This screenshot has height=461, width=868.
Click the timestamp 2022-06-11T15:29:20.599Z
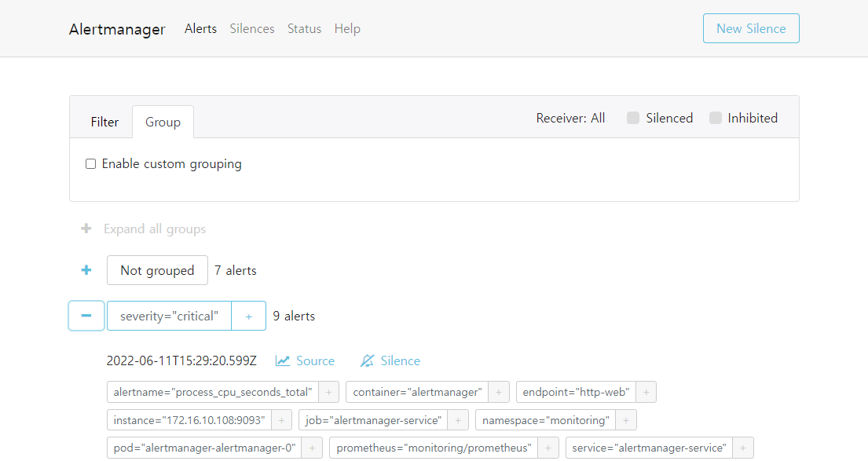pyautogui.click(x=181, y=360)
